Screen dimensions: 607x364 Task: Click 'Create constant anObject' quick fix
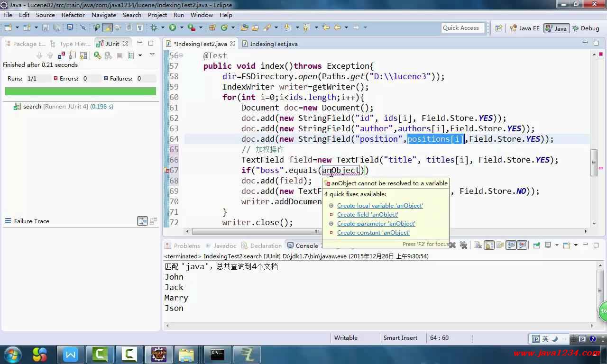coord(373,232)
